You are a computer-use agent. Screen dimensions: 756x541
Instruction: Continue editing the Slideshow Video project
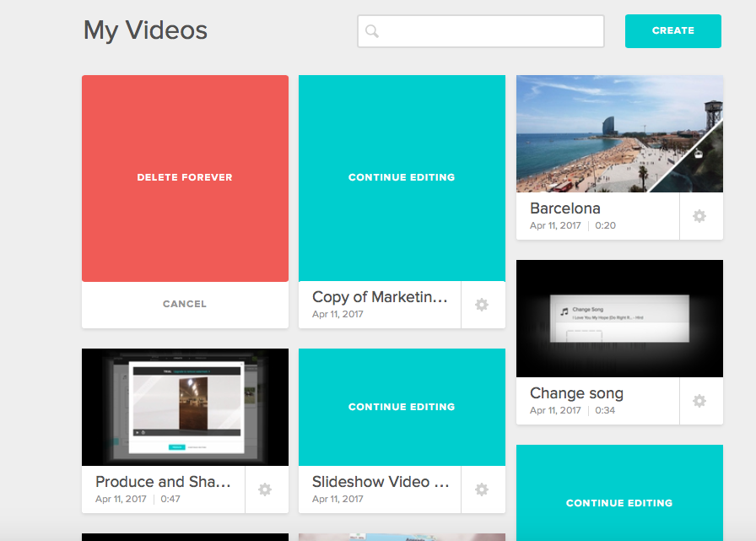pos(402,406)
